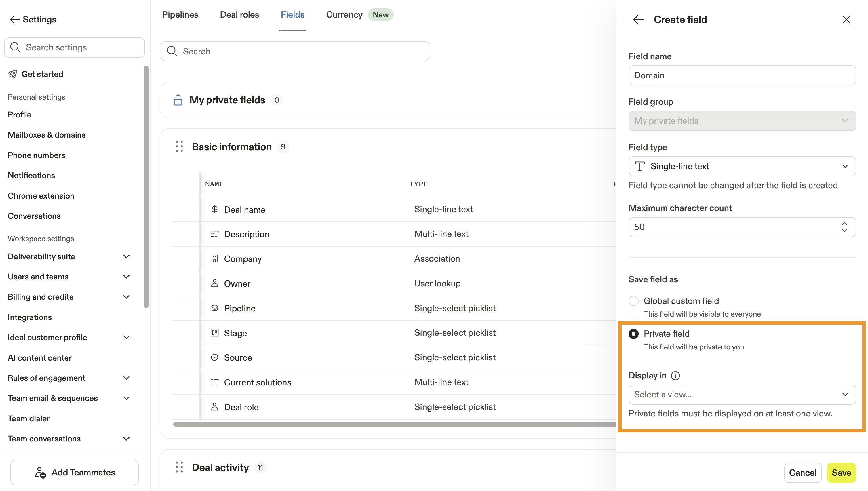Expand Deliverability suite in sidebar
The height and width of the screenshot is (491, 868).
point(126,257)
